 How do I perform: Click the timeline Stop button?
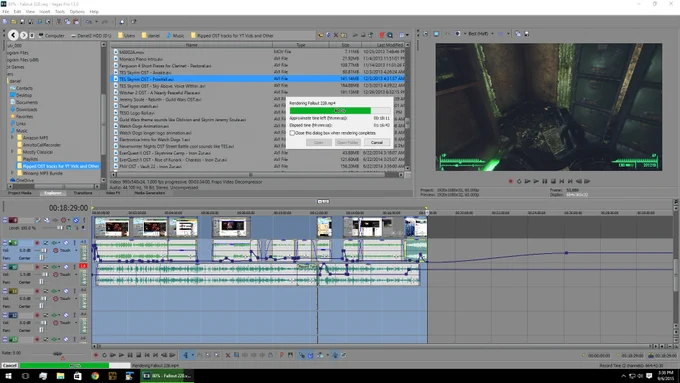coord(138,355)
